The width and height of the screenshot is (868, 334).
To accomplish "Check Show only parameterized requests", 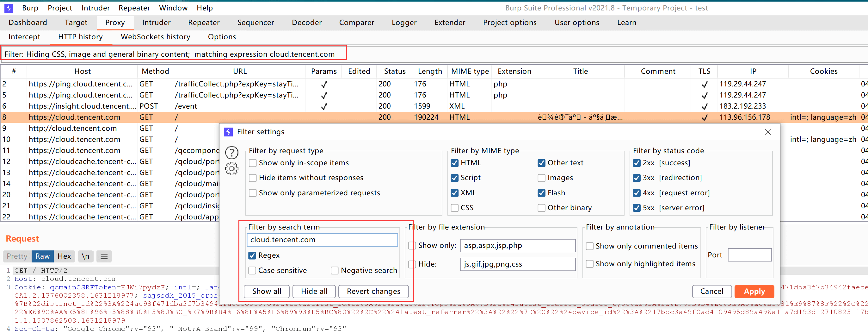I will 252,193.
